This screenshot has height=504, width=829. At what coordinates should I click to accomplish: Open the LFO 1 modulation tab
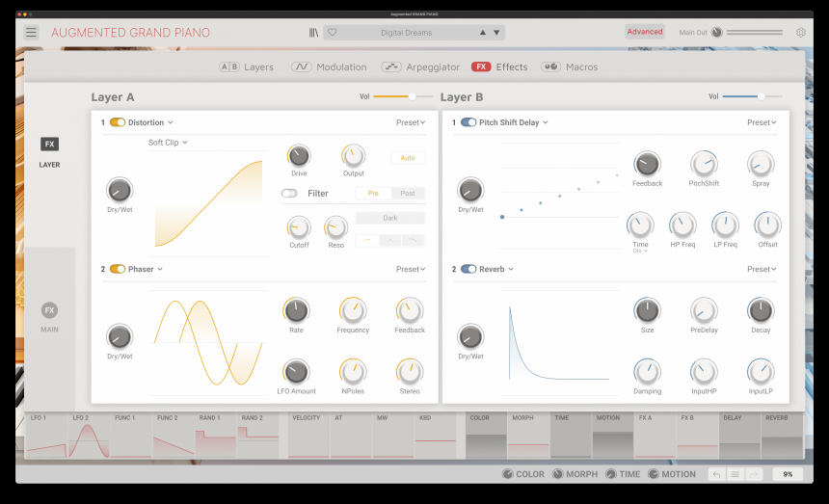(46, 436)
